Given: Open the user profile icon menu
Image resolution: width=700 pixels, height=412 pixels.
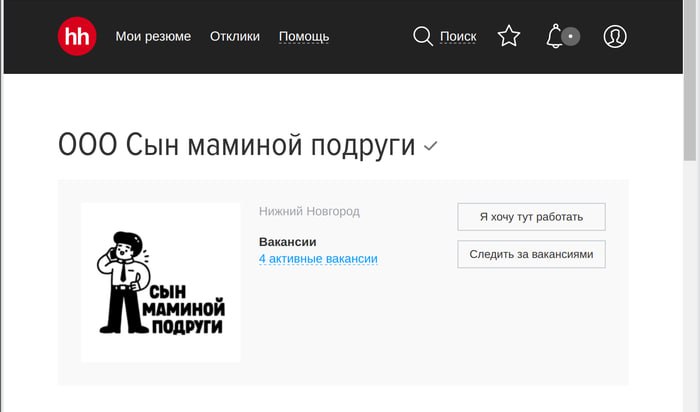Looking at the screenshot, I should pos(615,37).
